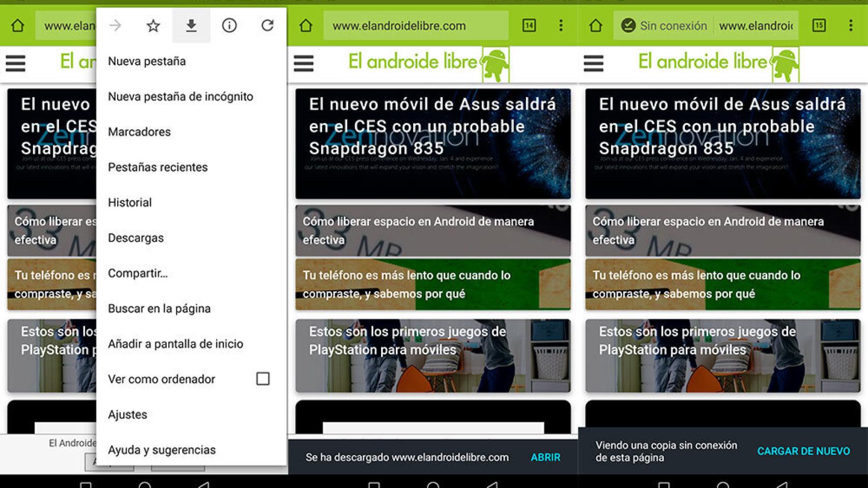
Task: Download the page with the download icon
Action: pyautogui.click(x=191, y=25)
